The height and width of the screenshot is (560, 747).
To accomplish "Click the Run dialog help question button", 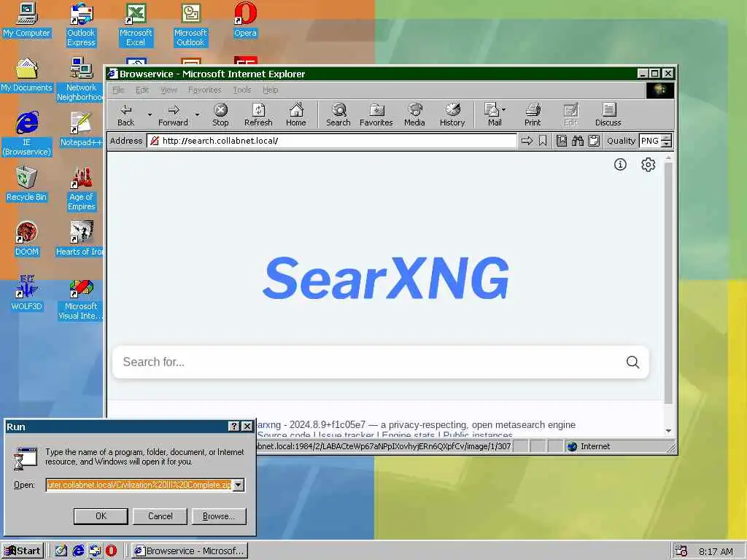I will tap(234, 426).
